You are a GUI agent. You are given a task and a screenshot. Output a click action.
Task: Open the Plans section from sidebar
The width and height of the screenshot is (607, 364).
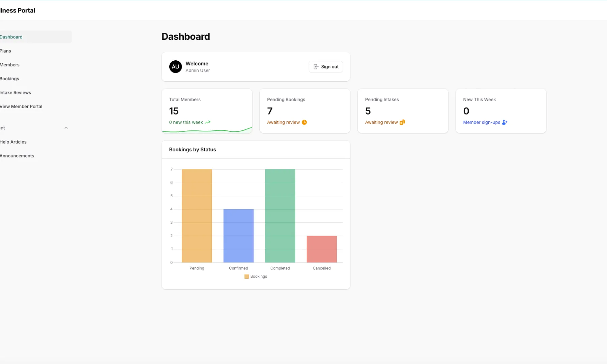(x=5, y=51)
